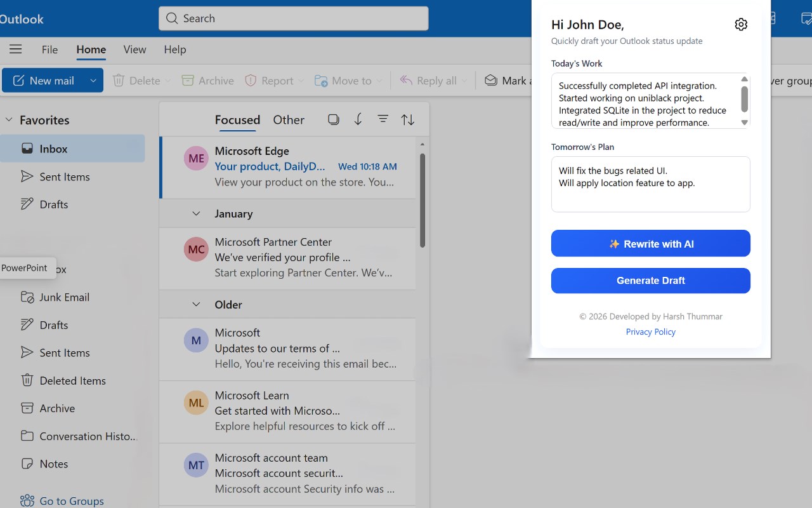Image resolution: width=812 pixels, height=508 pixels.
Task: Open the extension settings gear
Action: [x=741, y=24]
